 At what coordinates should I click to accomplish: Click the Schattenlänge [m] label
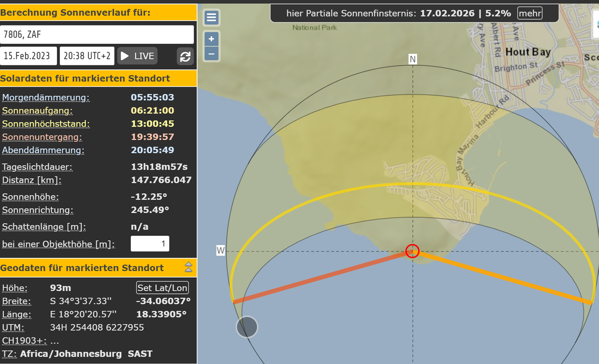click(x=44, y=227)
